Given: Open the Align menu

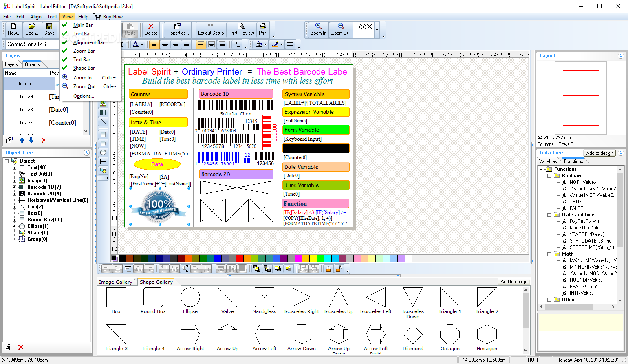Looking at the screenshot, I should 36,17.
